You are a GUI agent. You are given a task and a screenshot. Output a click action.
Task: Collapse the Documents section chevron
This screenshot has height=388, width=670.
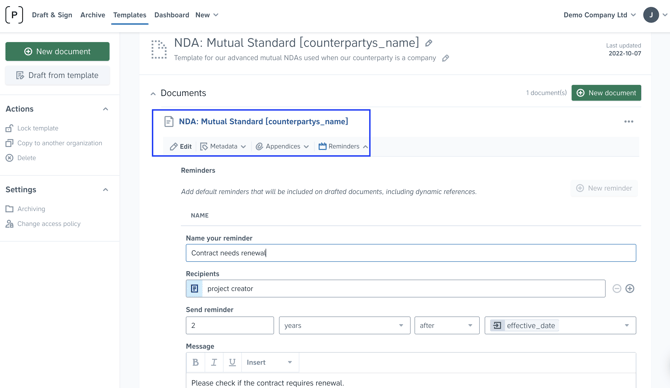pos(153,94)
